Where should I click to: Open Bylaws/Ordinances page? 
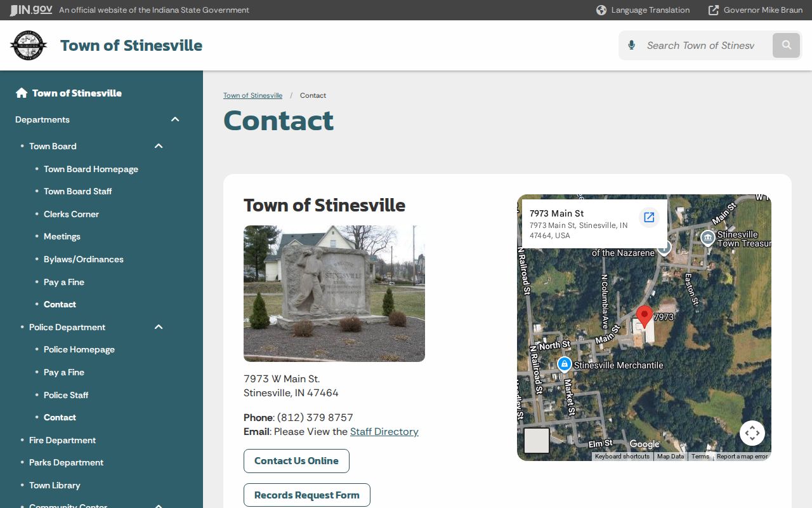84,259
